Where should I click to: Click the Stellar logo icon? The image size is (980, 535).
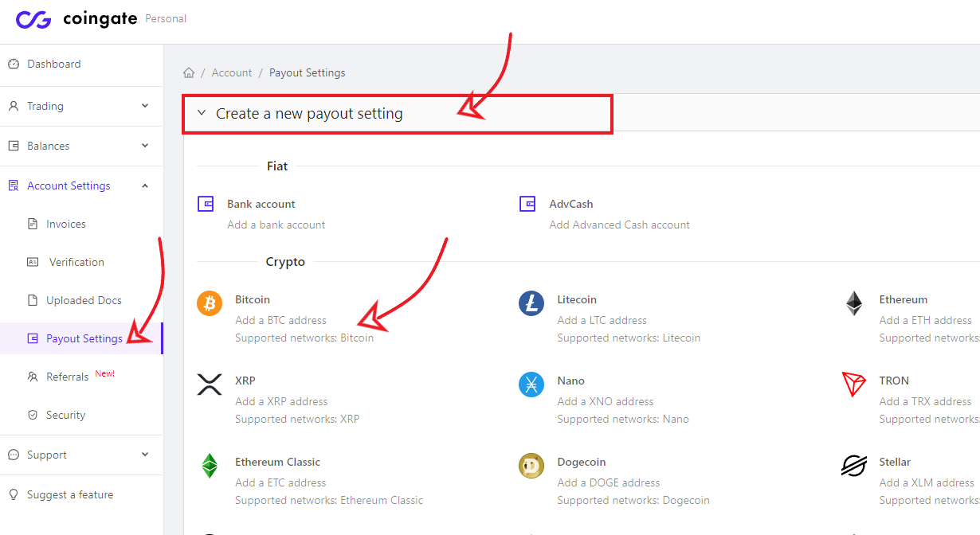pyautogui.click(x=854, y=466)
